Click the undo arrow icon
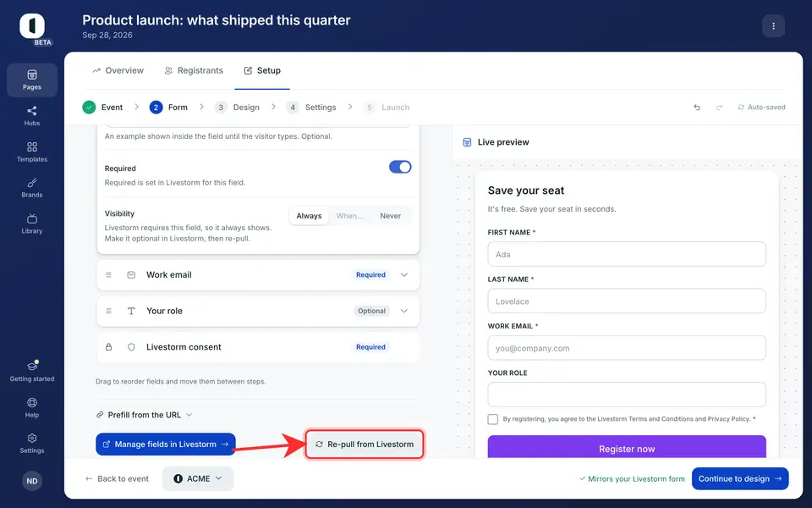This screenshot has height=508, width=812. [x=697, y=108]
